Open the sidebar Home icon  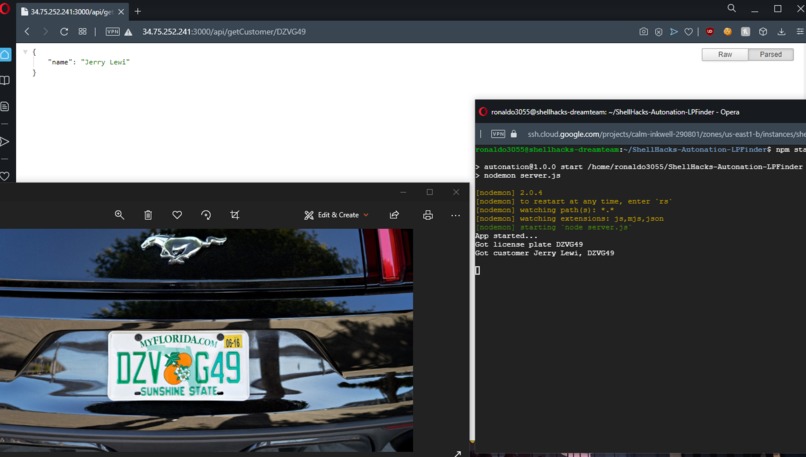(5, 54)
